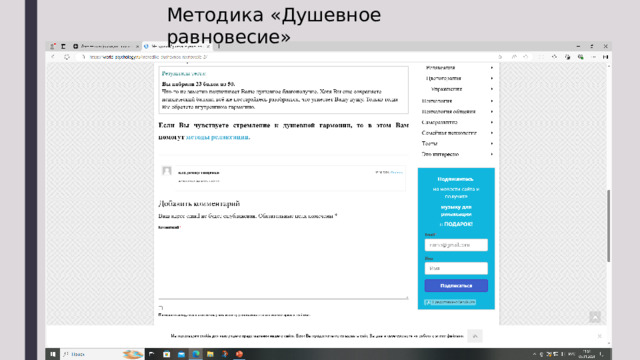The width and height of the screenshot is (640, 360).
Task: Click the address bar URL field
Action: pyautogui.click(x=286, y=57)
